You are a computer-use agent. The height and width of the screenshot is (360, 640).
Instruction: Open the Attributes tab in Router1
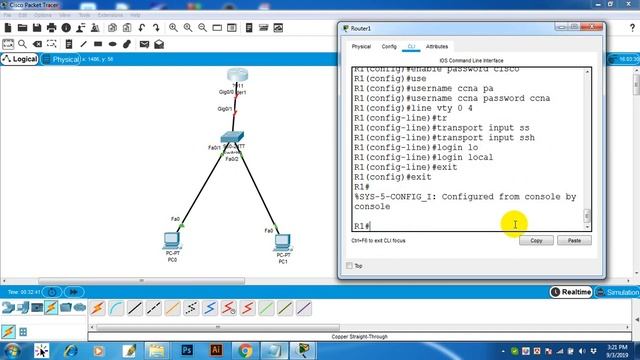(437, 47)
